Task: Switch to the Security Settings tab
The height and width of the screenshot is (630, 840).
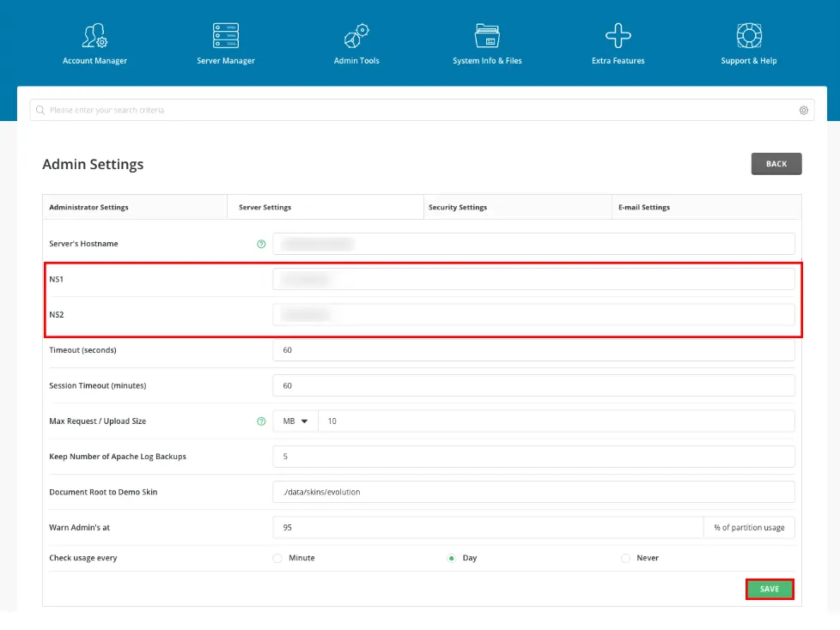Action: (x=457, y=208)
